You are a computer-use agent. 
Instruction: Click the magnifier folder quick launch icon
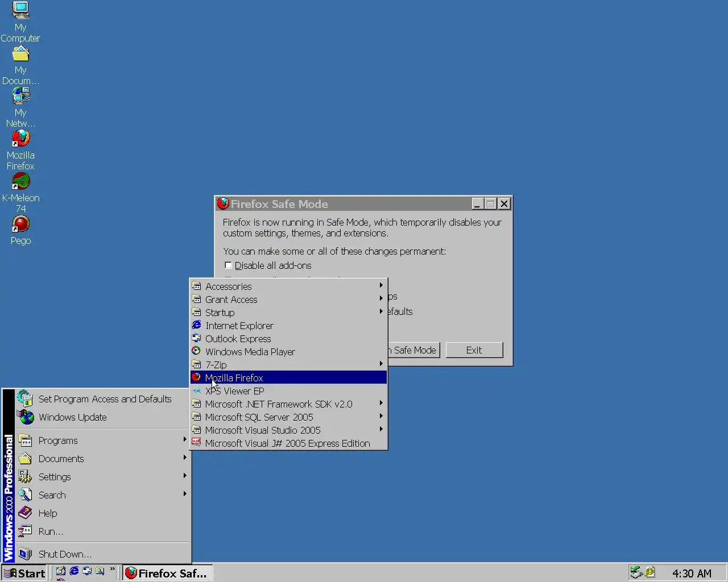coord(100,571)
